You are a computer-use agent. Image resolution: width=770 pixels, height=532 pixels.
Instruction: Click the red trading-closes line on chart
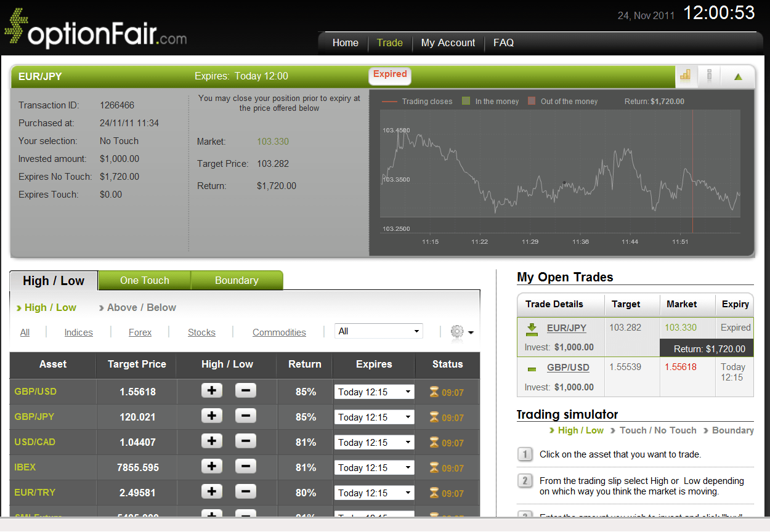point(692,171)
